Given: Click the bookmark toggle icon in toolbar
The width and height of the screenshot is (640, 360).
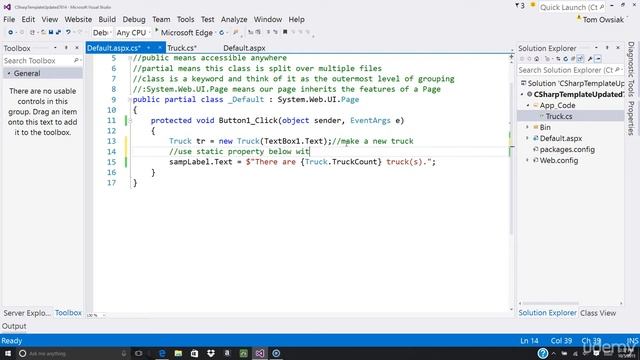Looking at the screenshot, I should pos(285,32).
